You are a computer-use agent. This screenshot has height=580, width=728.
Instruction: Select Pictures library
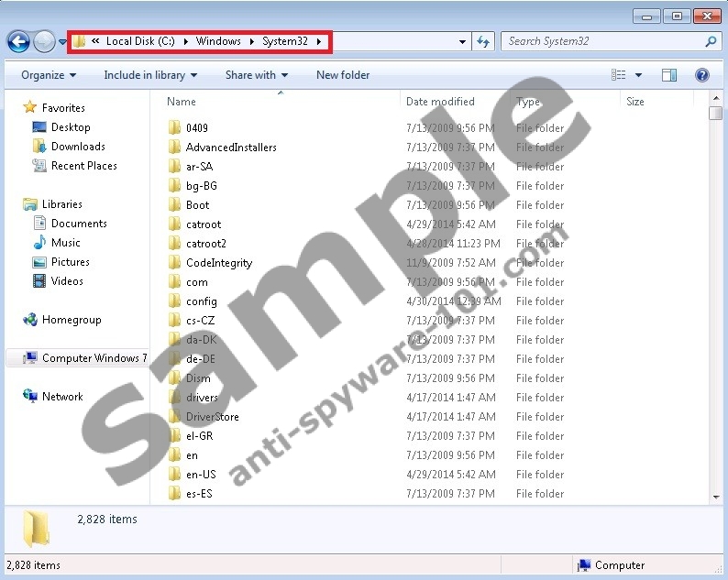70,262
